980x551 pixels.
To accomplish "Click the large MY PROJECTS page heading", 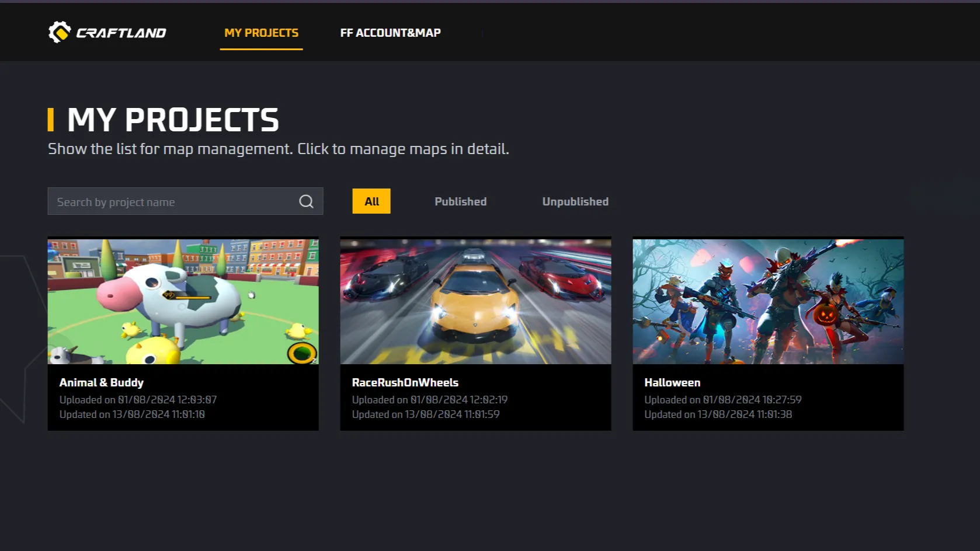I will point(173,120).
